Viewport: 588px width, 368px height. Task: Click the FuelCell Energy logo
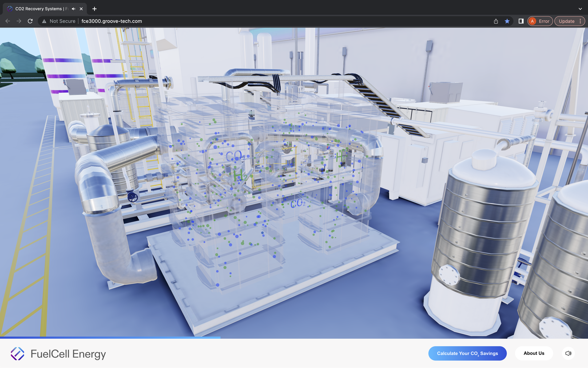(58, 354)
